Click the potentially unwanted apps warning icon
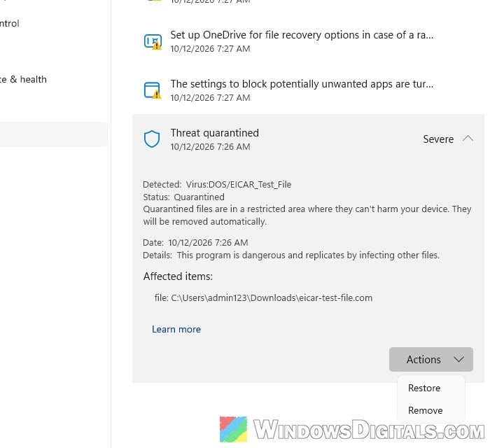The image size is (490, 448). [x=153, y=90]
